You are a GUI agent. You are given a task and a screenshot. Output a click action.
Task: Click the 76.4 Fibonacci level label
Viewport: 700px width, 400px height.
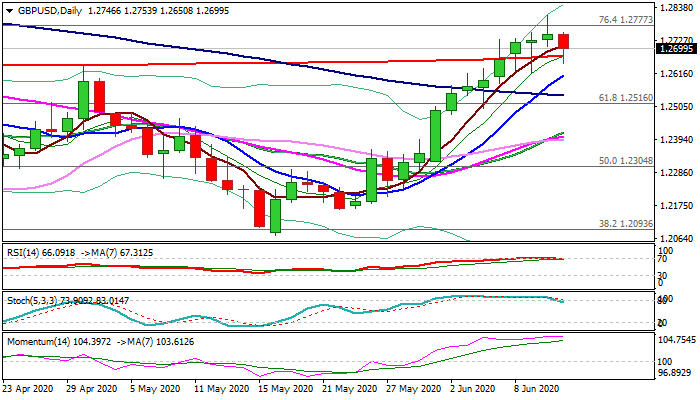625,19
